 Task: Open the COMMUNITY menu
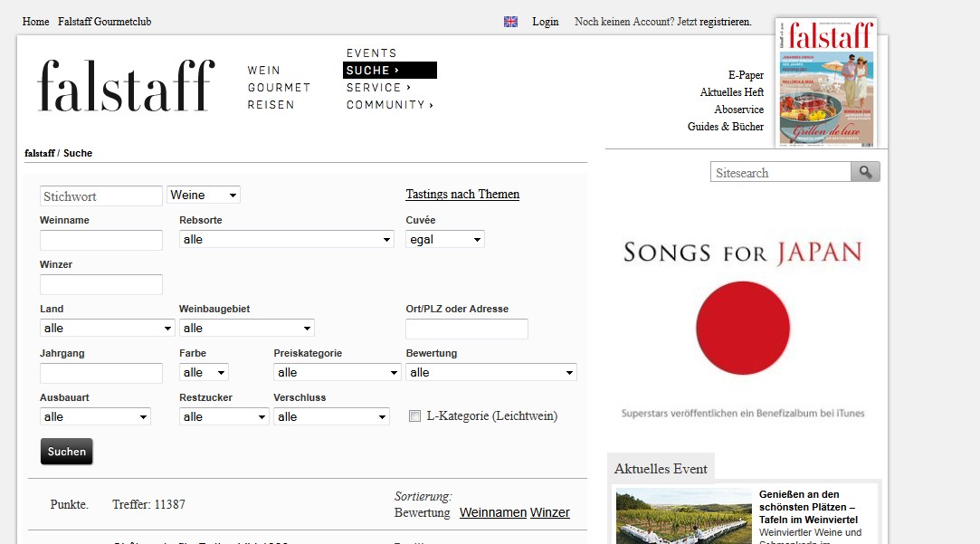(x=389, y=105)
